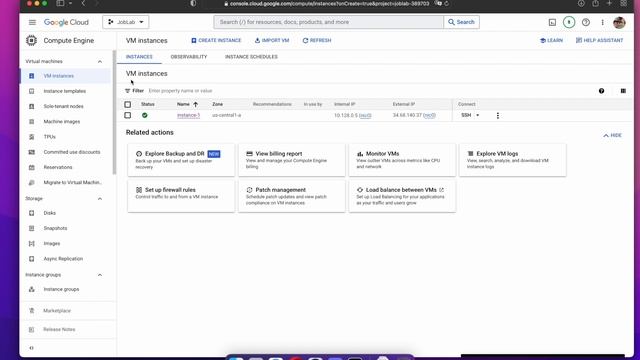640x360 pixels.
Task: Toggle the select-all header checkbox
Action: [x=128, y=104]
